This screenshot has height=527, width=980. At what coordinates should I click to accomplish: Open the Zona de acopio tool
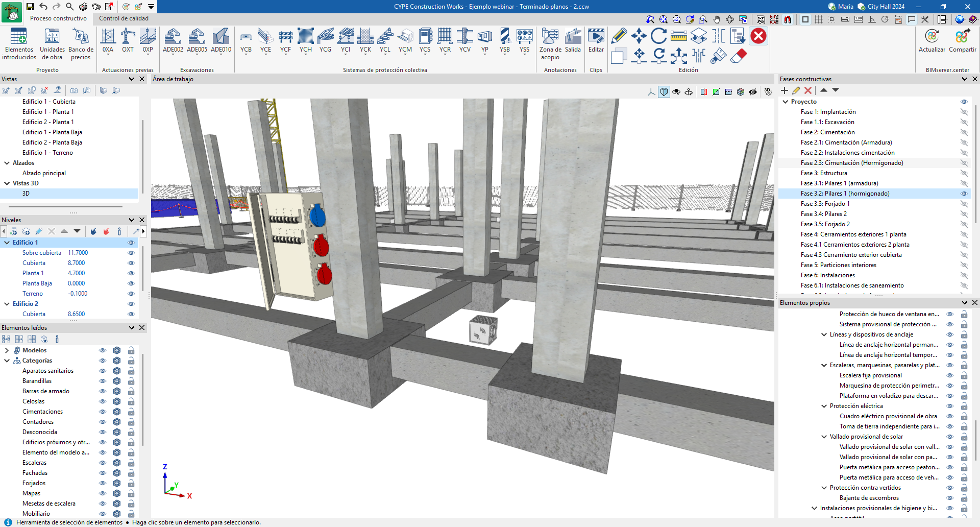click(x=550, y=44)
